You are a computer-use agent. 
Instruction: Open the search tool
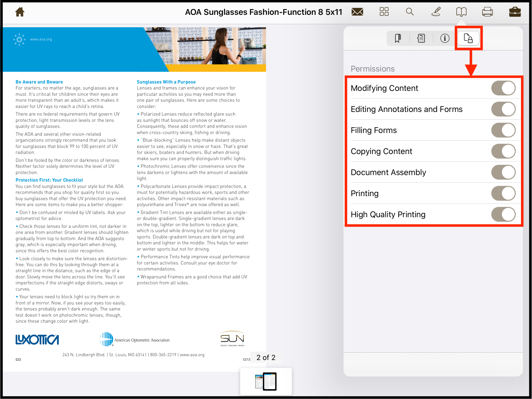pyautogui.click(x=410, y=11)
